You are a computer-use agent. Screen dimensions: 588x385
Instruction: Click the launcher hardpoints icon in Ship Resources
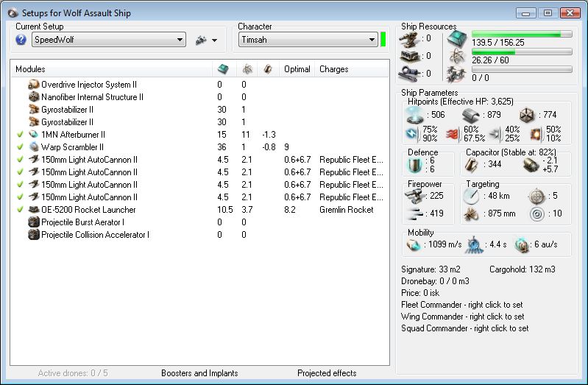pos(409,56)
